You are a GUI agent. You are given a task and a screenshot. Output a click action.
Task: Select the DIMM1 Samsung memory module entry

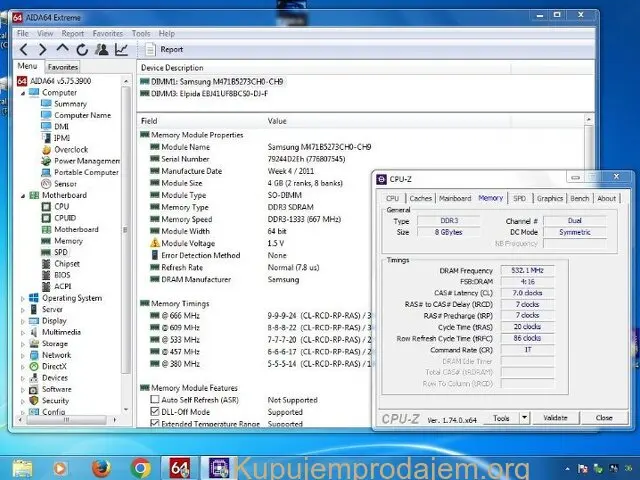pyautogui.click(x=211, y=81)
